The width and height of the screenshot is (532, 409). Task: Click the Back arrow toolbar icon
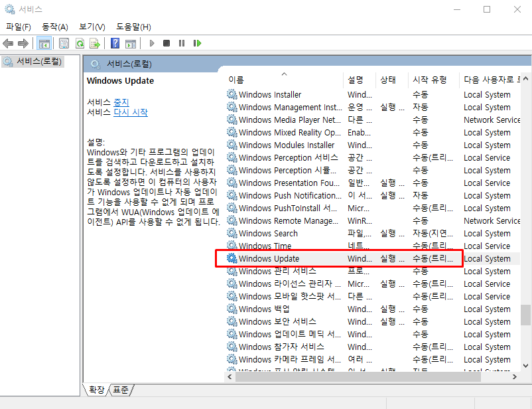click(x=8, y=43)
